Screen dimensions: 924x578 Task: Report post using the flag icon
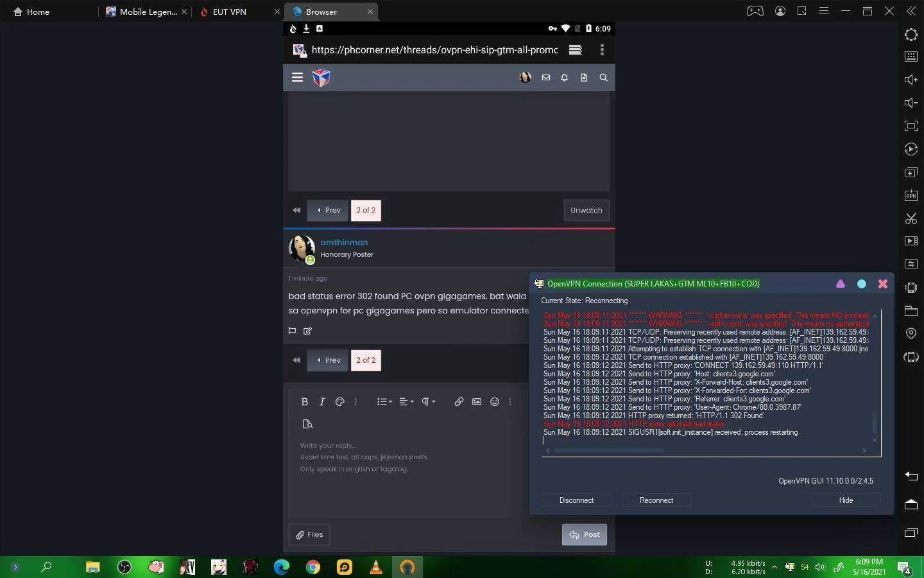click(x=292, y=331)
